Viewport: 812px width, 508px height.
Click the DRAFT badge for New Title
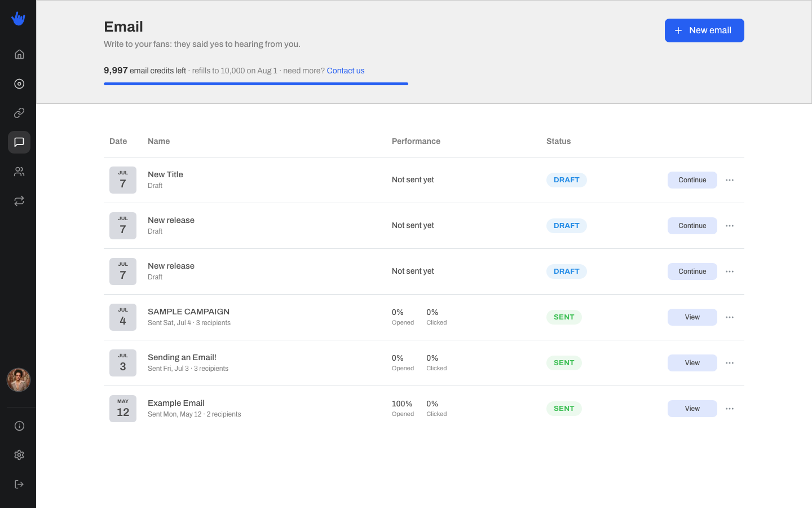click(x=567, y=180)
